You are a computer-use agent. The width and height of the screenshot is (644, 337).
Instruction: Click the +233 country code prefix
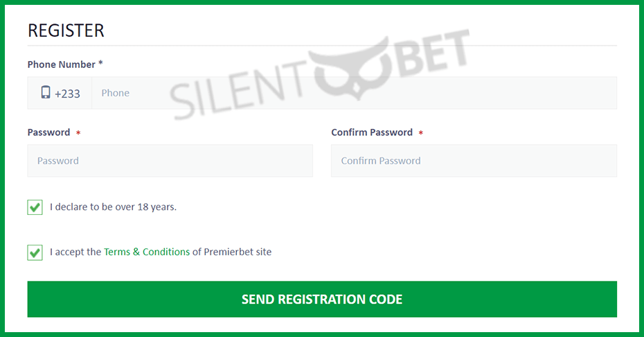tap(67, 94)
